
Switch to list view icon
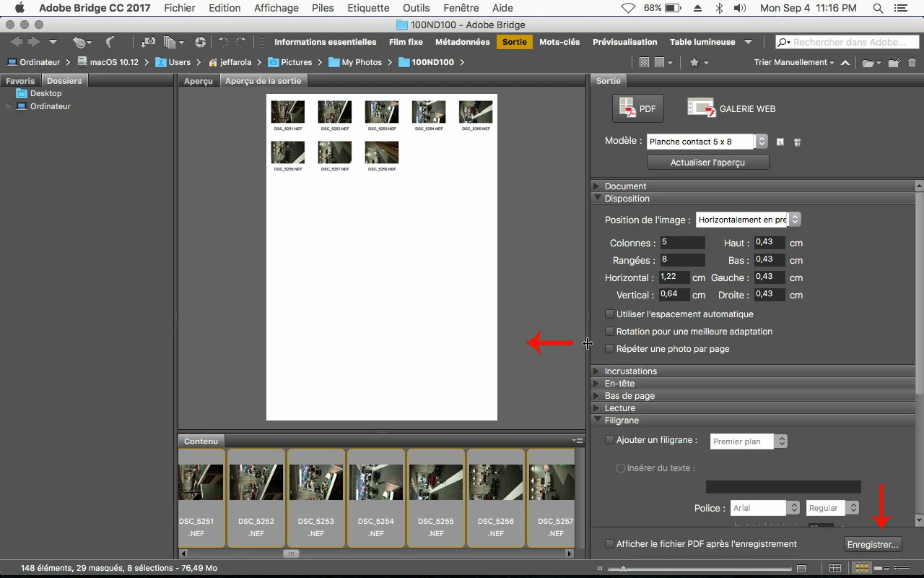[x=903, y=569]
